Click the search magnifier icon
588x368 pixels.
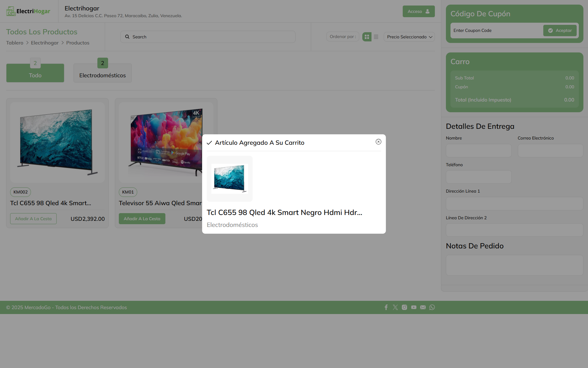coord(127,37)
